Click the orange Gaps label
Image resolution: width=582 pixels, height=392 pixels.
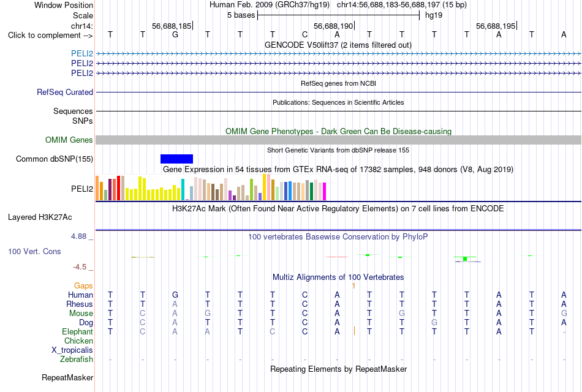(83, 285)
